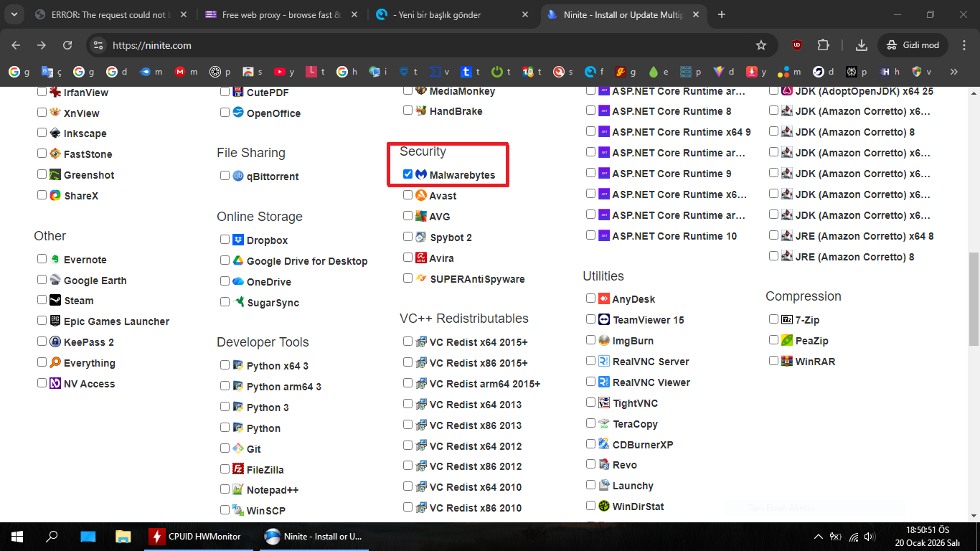This screenshot has width=980, height=551.
Task: Check the WinDirStat checkbox
Action: [591, 506]
